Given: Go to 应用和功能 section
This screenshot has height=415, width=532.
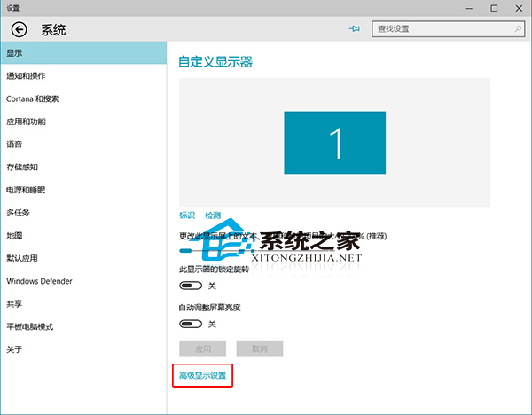Looking at the screenshot, I should (x=83, y=121).
